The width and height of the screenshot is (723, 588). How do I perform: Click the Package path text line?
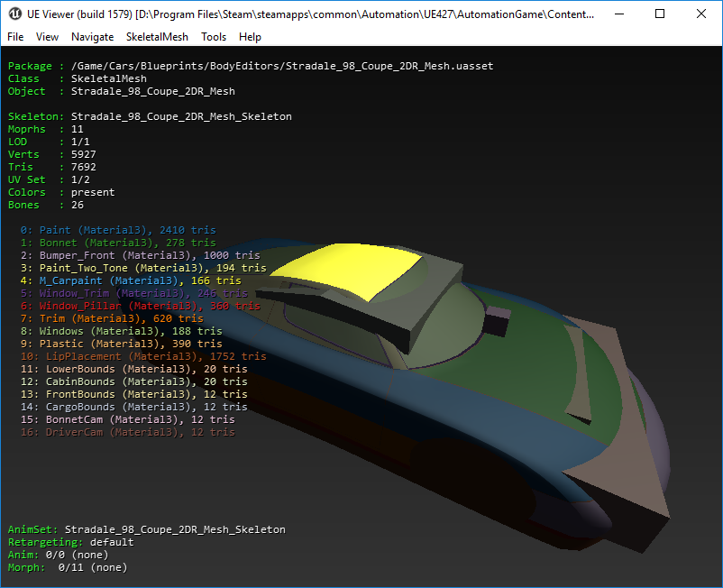[251, 66]
